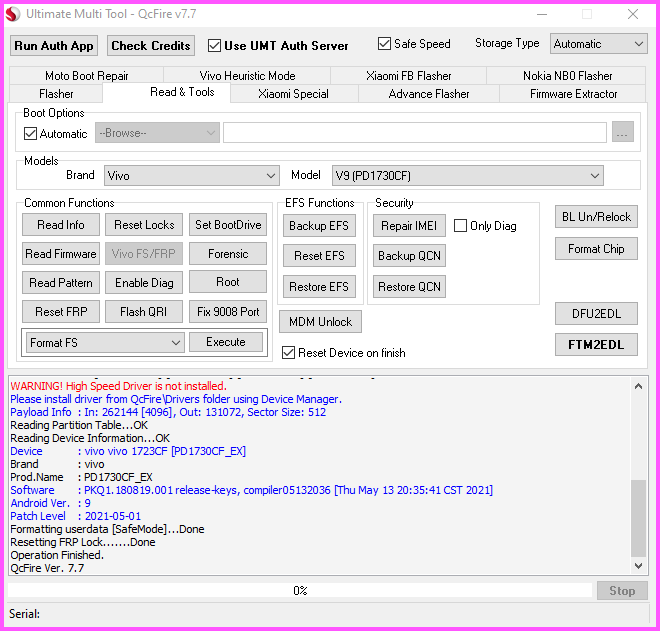Click the Check Credits button
Viewport: 660px width, 631px height.
pos(151,45)
